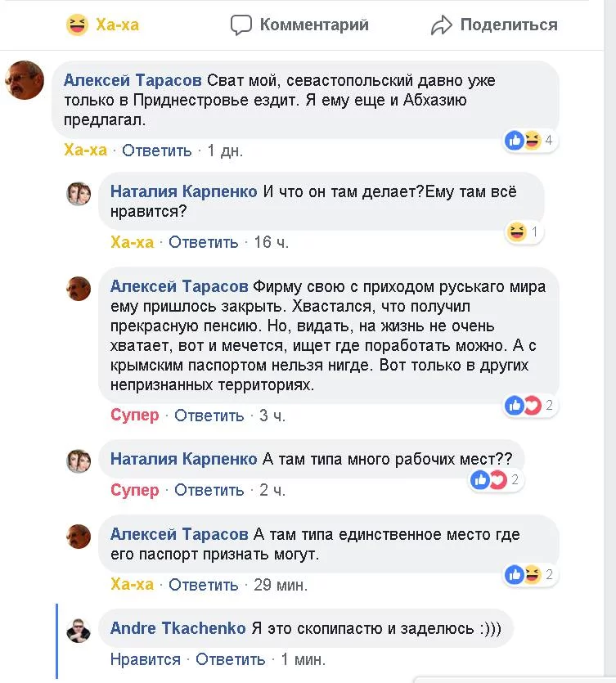Open Алексей Тарасов's top comment avatar
616x683 pixels.
[x=25, y=80]
